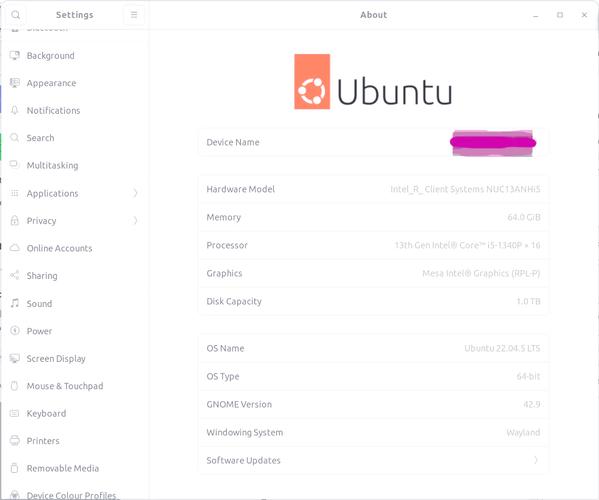Open Sound settings label
Image resolution: width=599 pixels, height=500 pixels.
click(39, 304)
